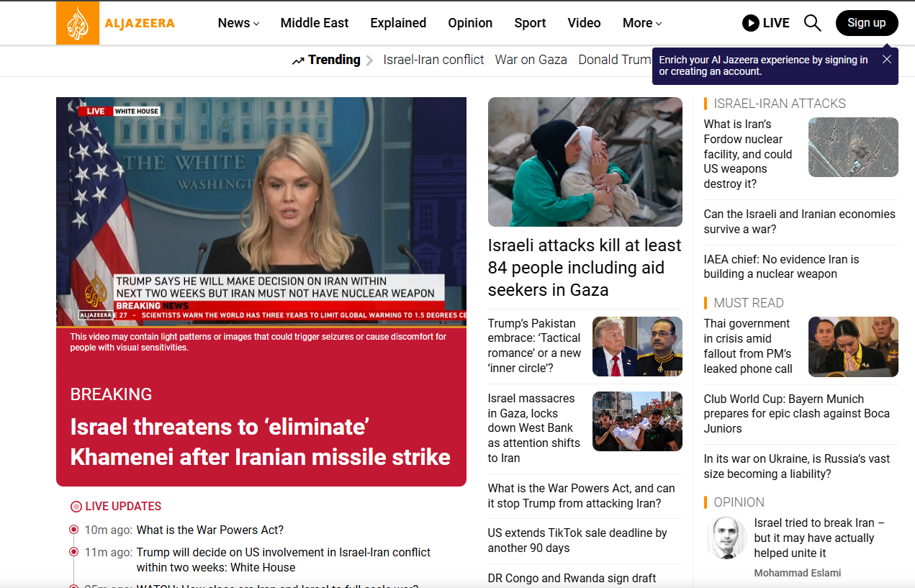Screen dimensions: 915x588
Task: Click the Live Updates red circle icon
Action: (76, 507)
